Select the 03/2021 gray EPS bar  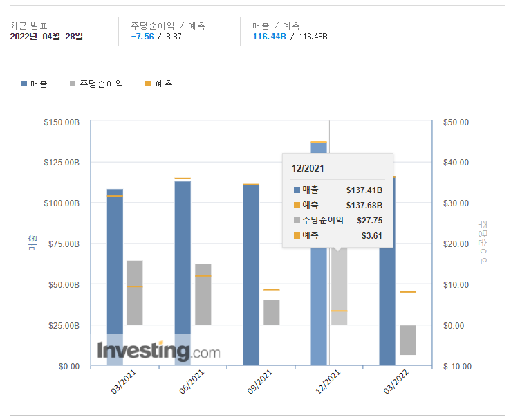coord(135,293)
